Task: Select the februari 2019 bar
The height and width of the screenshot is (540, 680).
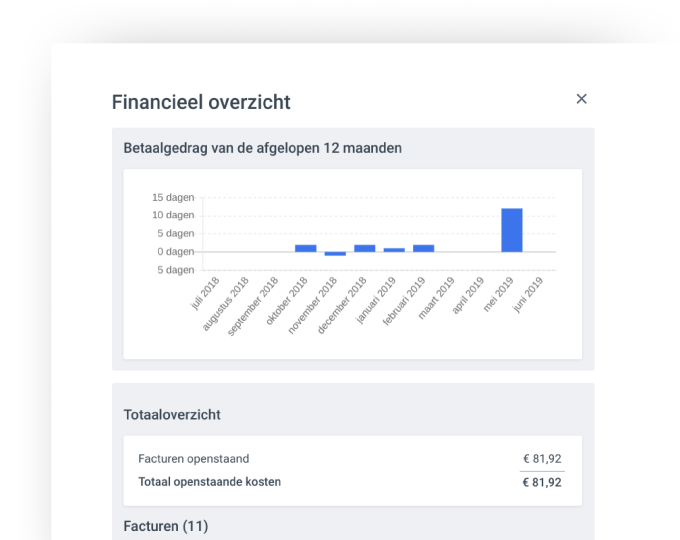Action: (424, 248)
